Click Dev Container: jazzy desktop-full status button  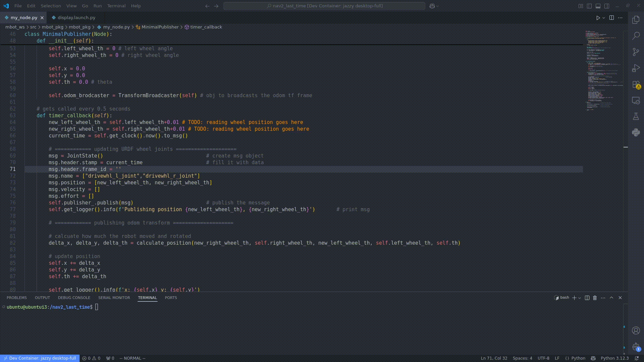pos(40,358)
